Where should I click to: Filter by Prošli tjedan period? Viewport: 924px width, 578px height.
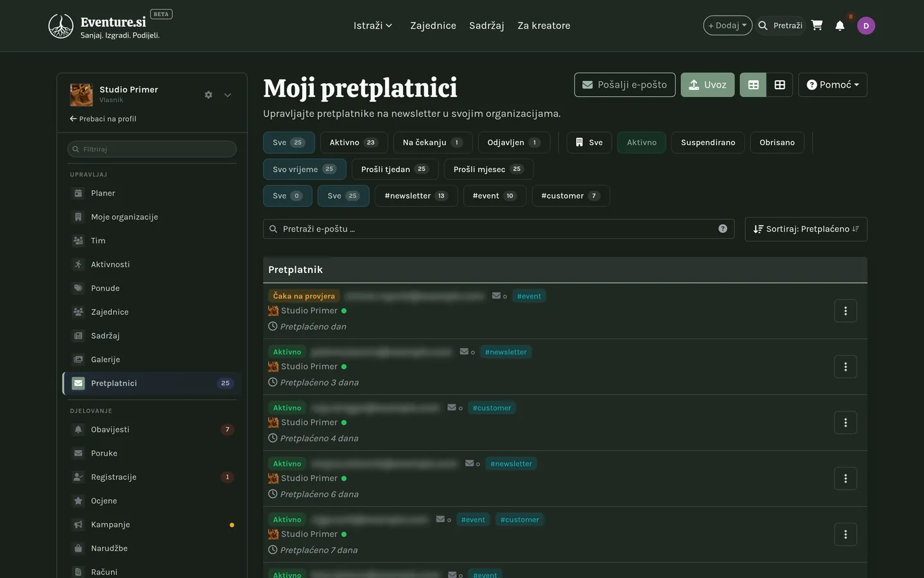[395, 170]
